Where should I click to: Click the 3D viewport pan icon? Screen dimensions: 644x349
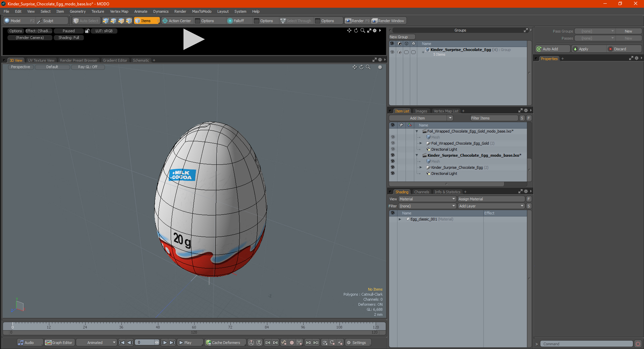[x=355, y=67]
